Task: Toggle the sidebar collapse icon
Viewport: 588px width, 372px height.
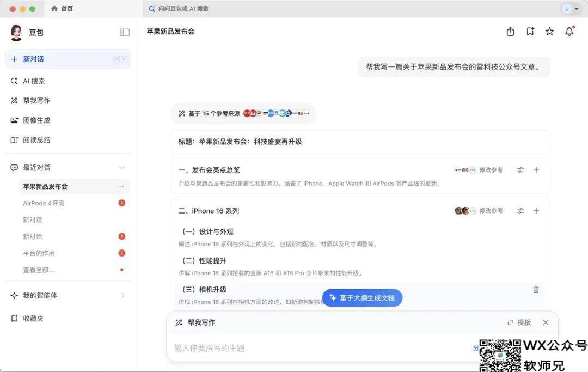Action: pyautogui.click(x=125, y=33)
